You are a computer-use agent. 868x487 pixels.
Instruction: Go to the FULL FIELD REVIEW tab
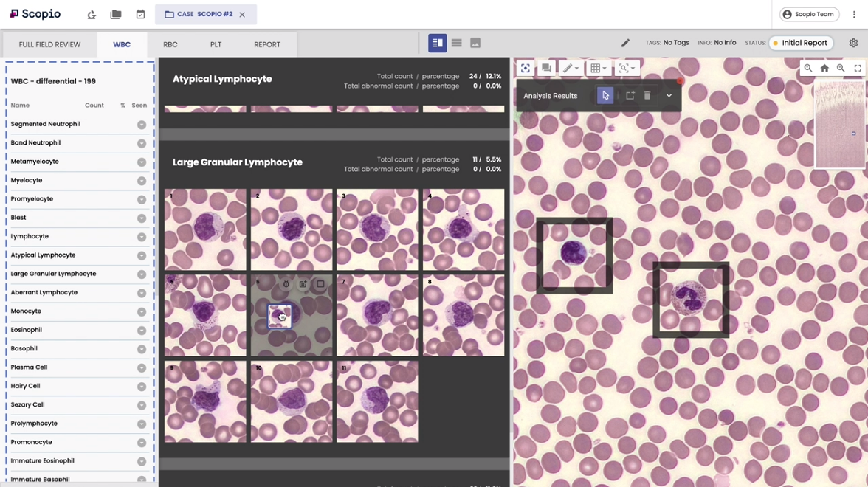pos(50,44)
